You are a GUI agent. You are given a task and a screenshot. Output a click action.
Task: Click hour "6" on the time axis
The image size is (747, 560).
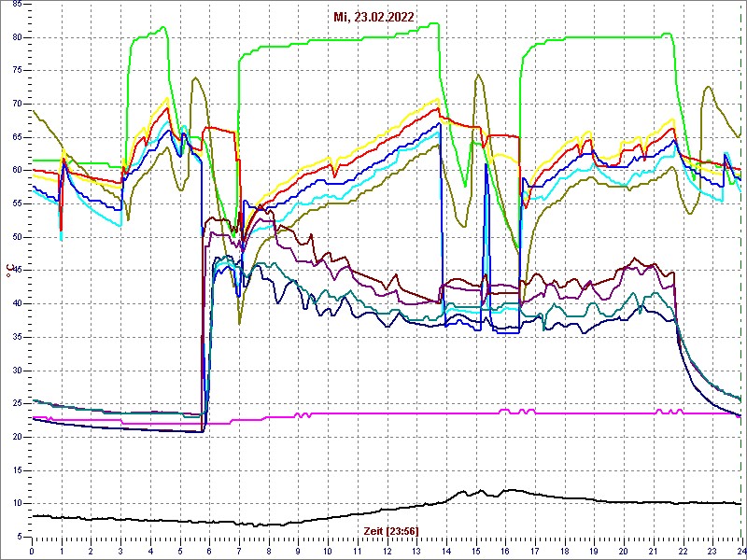[209, 551]
